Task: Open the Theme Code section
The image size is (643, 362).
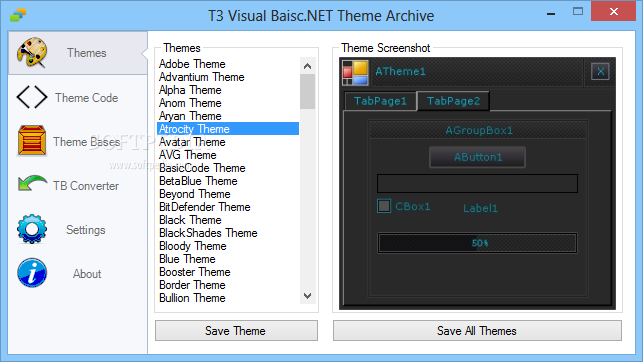Action: (x=78, y=98)
